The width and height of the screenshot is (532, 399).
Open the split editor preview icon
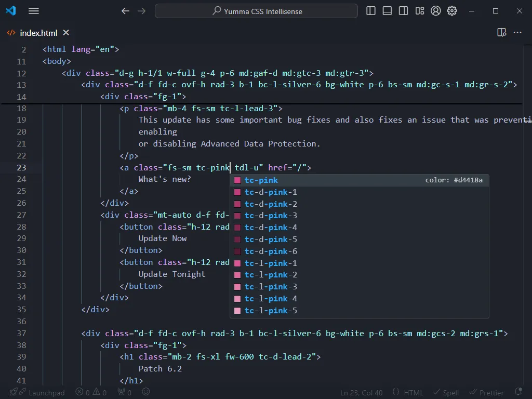[501, 33]
